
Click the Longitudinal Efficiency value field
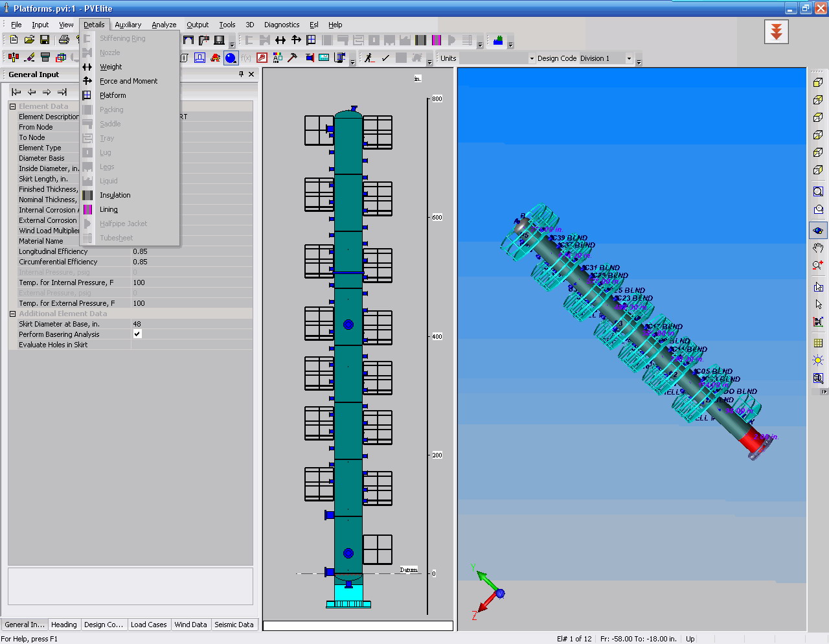[x=192, y=251]
